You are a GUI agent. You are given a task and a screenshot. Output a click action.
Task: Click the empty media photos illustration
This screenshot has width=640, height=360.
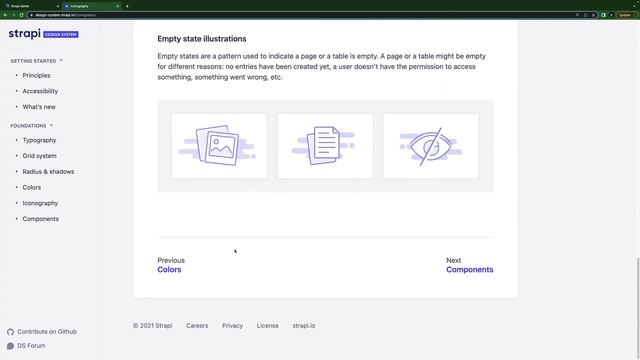pyautogui.click(x=219, y=146)
